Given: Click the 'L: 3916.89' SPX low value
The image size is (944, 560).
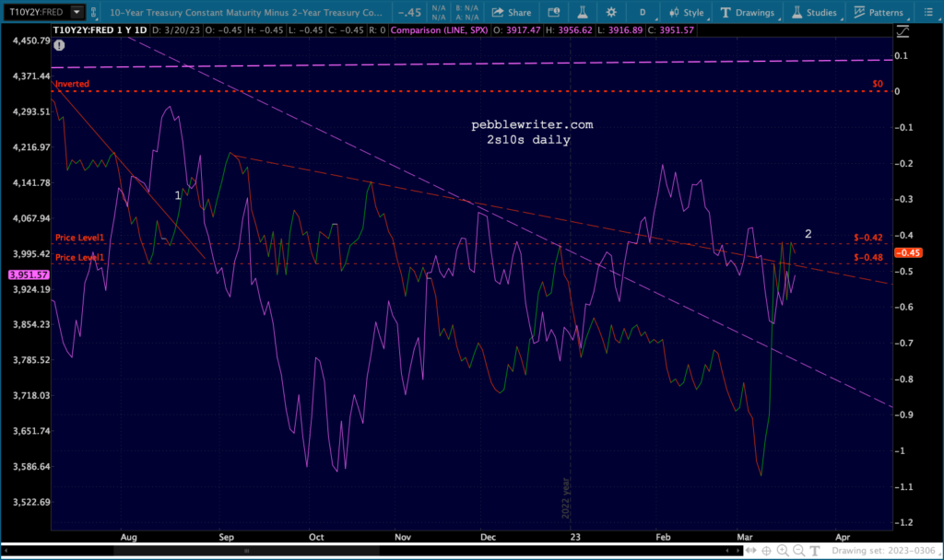Looking at the screenshot, I should pyautogui.click(x=620, y=30).
